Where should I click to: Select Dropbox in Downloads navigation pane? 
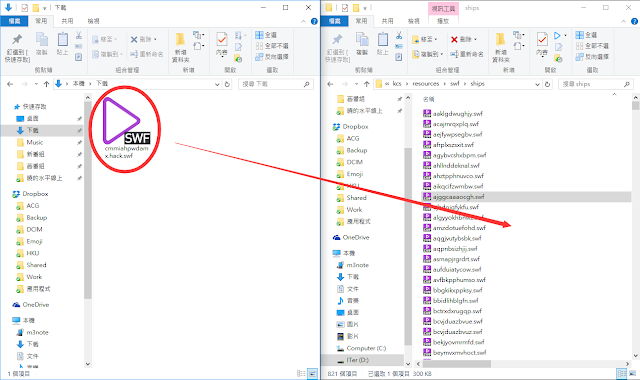(31, 194)
